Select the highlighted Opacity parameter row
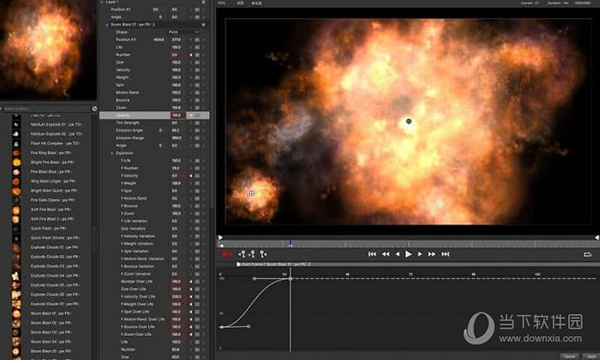The image size is (600, 360). (x=154, y=115)
